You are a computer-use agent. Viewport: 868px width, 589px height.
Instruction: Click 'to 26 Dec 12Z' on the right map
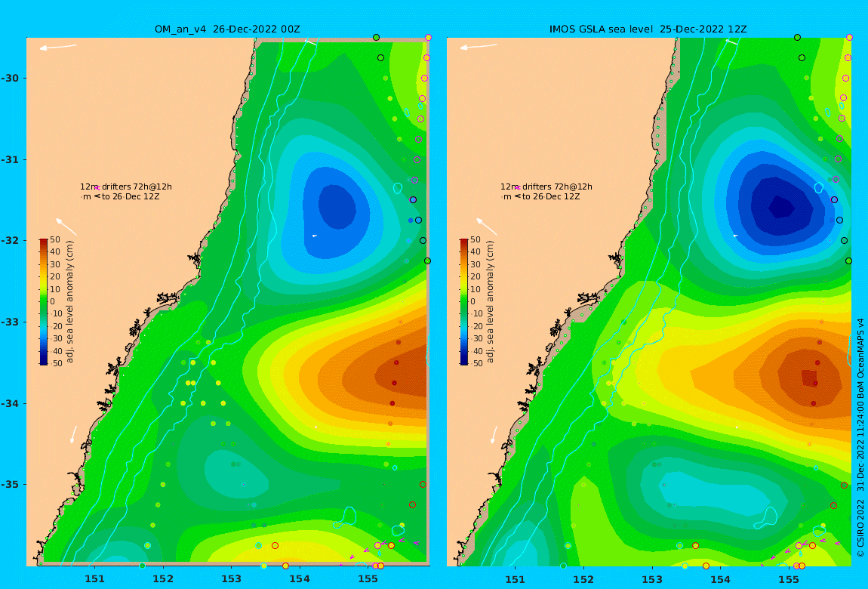point(551,196)
